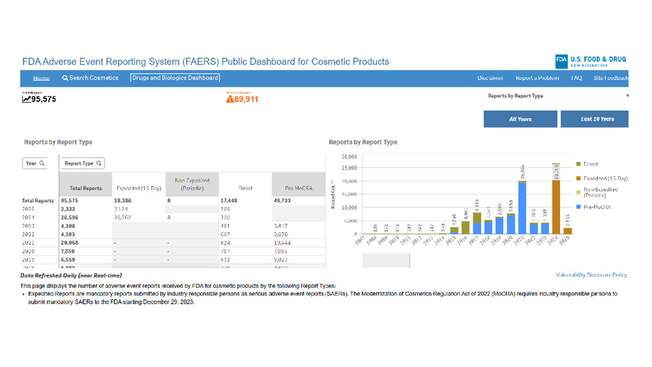Open the Vulnerability Disclosure Policy link
This screenshot has width=652, height=367.
[x=591, y=275]
